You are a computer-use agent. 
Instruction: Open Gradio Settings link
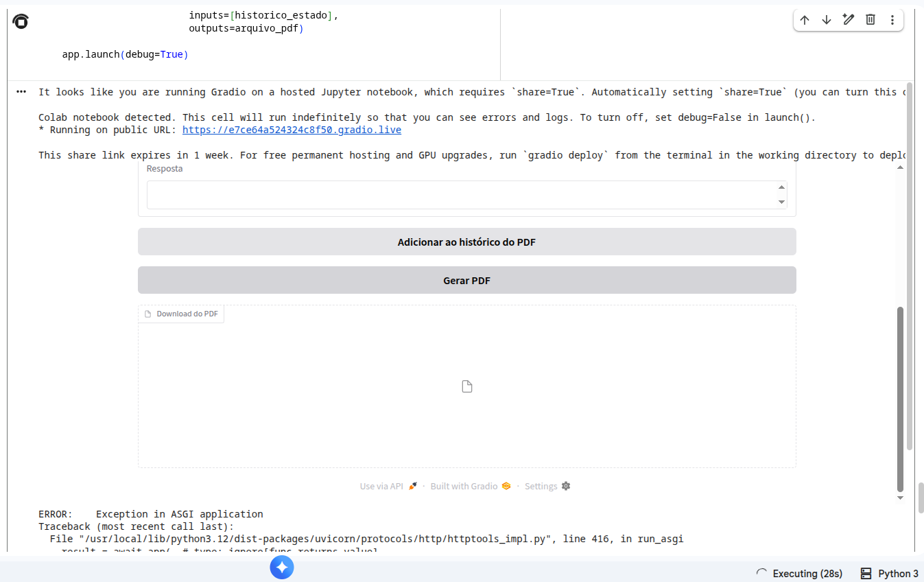547,486
